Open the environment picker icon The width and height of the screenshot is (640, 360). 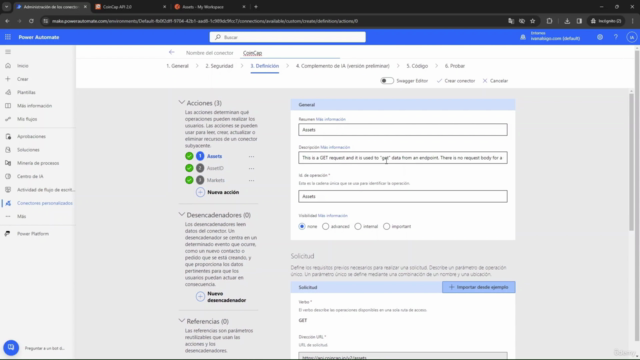(x=523, y=37)
